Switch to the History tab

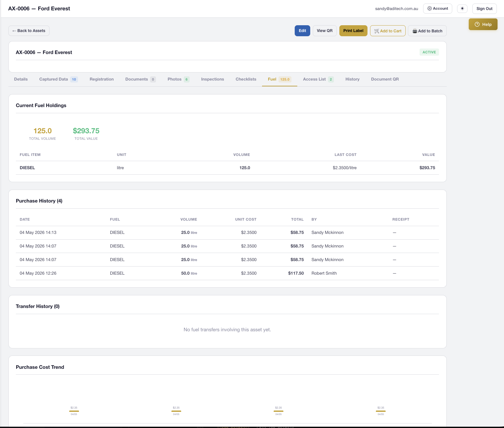[x=352, y=79]
